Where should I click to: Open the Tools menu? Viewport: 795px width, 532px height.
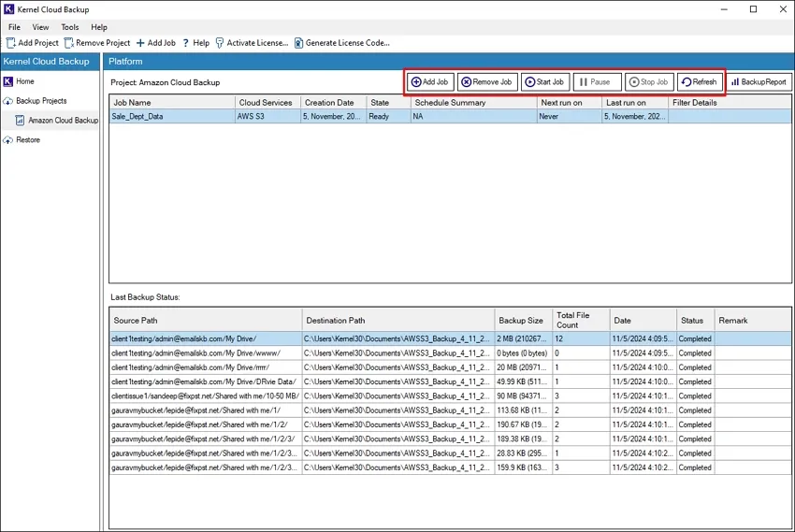point(70,27)
